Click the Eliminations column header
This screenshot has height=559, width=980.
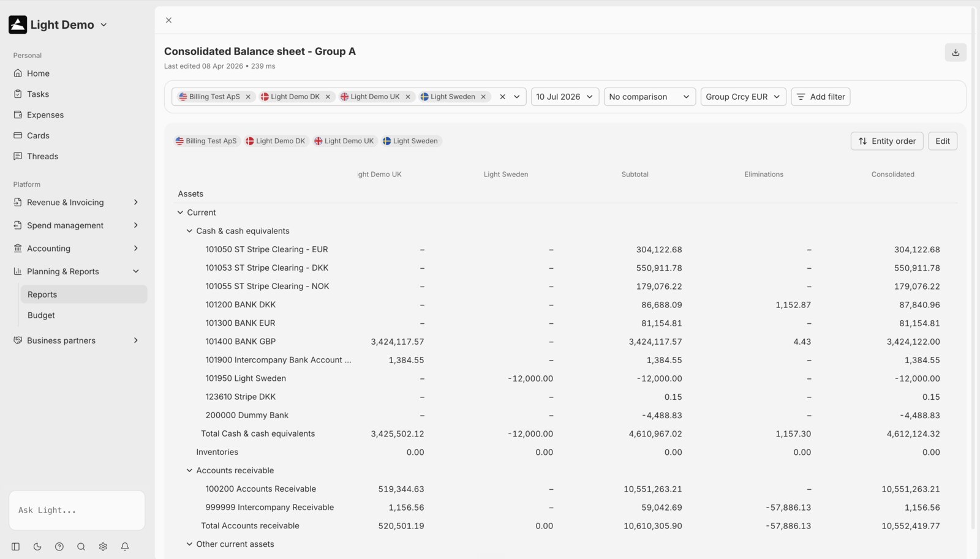[764, 174]
